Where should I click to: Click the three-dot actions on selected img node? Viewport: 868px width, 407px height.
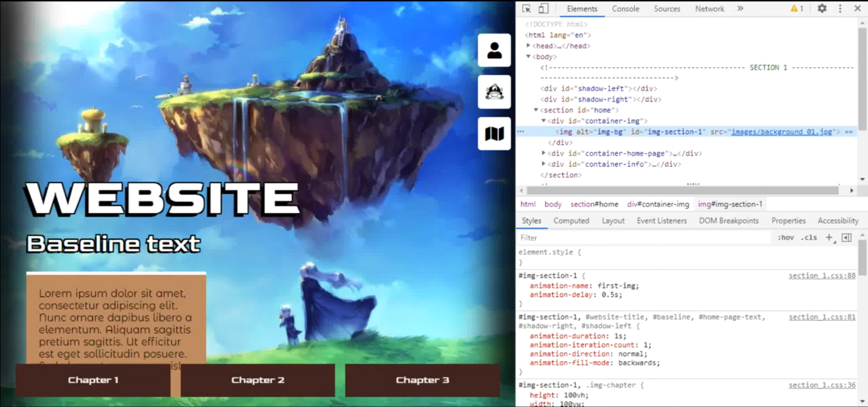[521, 132]
